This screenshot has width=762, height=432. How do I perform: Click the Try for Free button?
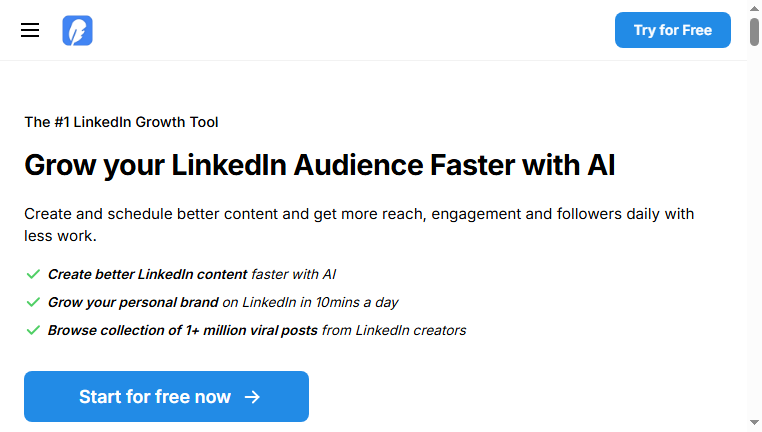(x=673, y=30)
